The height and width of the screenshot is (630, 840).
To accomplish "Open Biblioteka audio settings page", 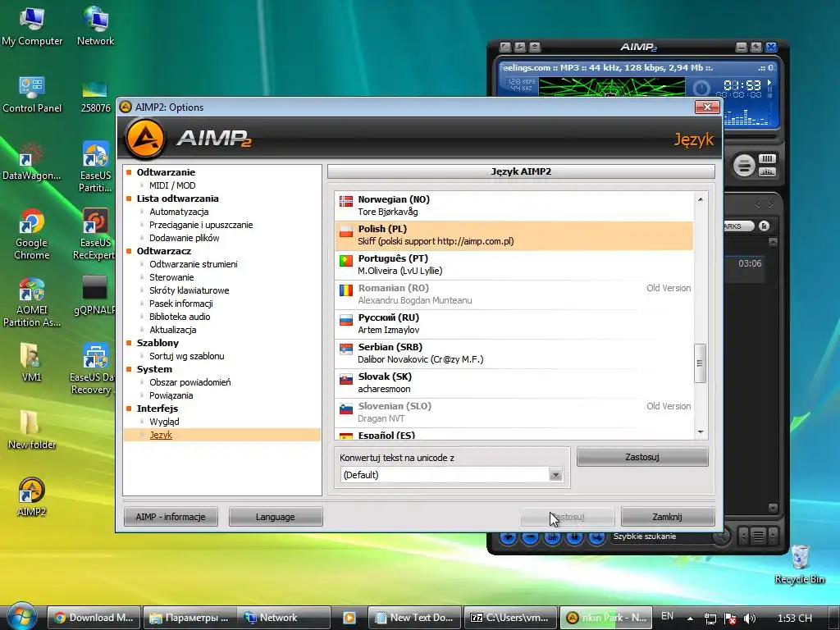I will [x=180, y=317].
